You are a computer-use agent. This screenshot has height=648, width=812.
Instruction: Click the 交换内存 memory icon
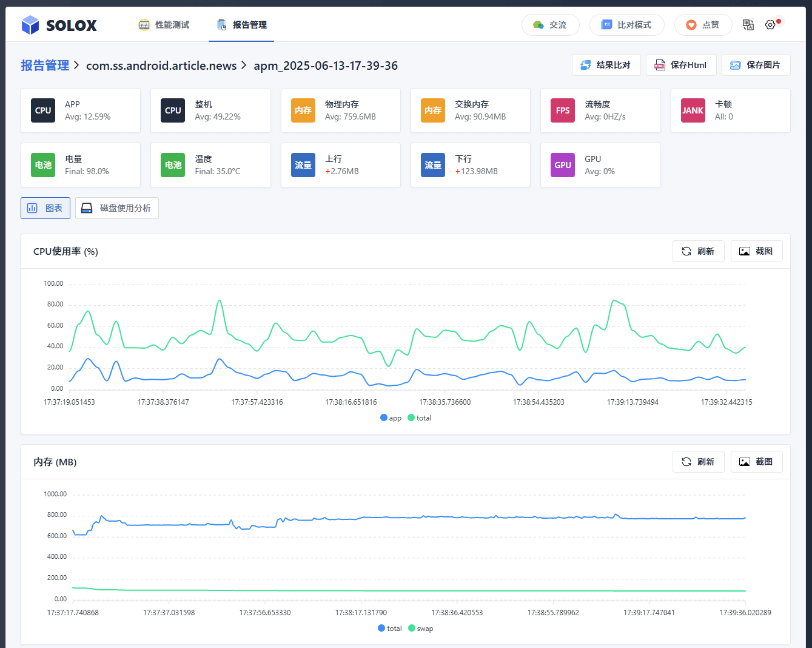click(x=433, y=110)
